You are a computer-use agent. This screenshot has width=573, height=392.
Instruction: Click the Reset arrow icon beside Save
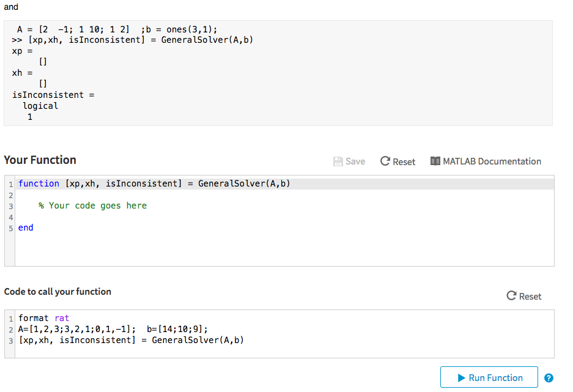click(385, 161)
